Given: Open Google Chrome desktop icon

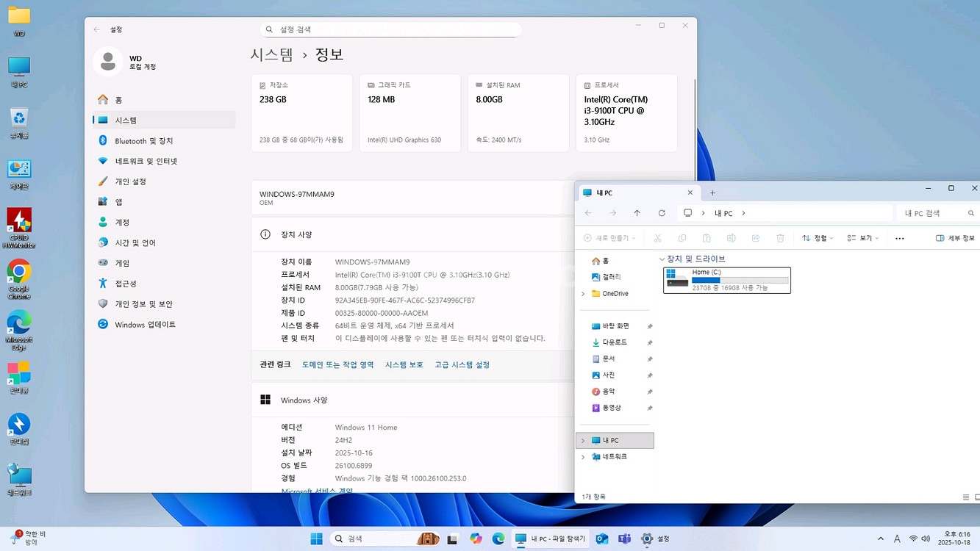Looking at the screenshot, I should coord(19,273).
